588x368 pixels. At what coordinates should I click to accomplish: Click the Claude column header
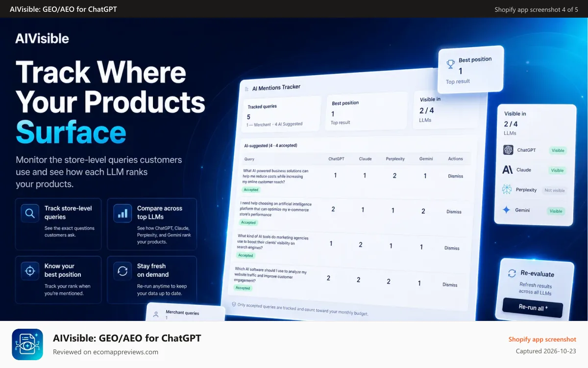pos(365,159)
